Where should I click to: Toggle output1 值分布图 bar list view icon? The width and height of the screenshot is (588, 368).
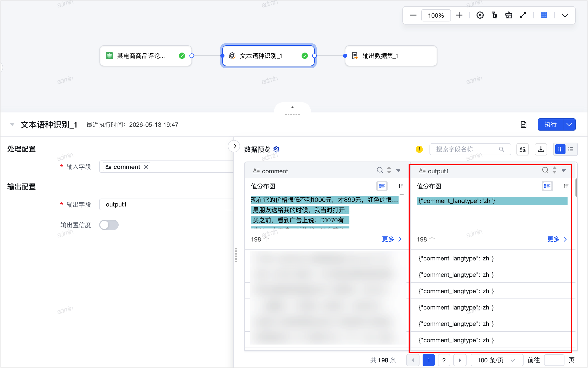pos(547,186)
